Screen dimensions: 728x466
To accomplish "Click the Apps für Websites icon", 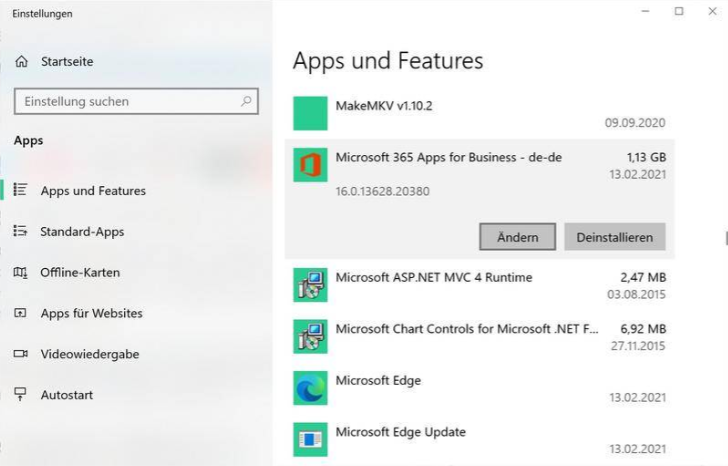I will click(x=20, y=313).
